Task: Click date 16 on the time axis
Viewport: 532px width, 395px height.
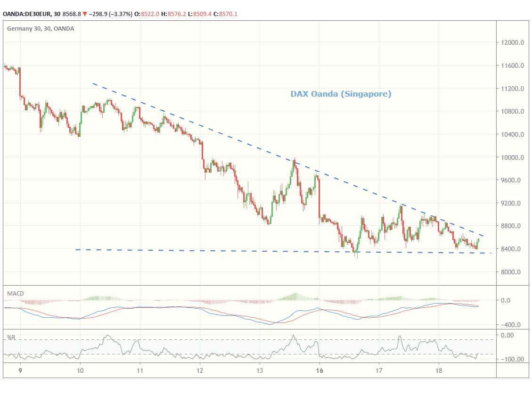Action: pyautogui.click(x=319, y=370)
